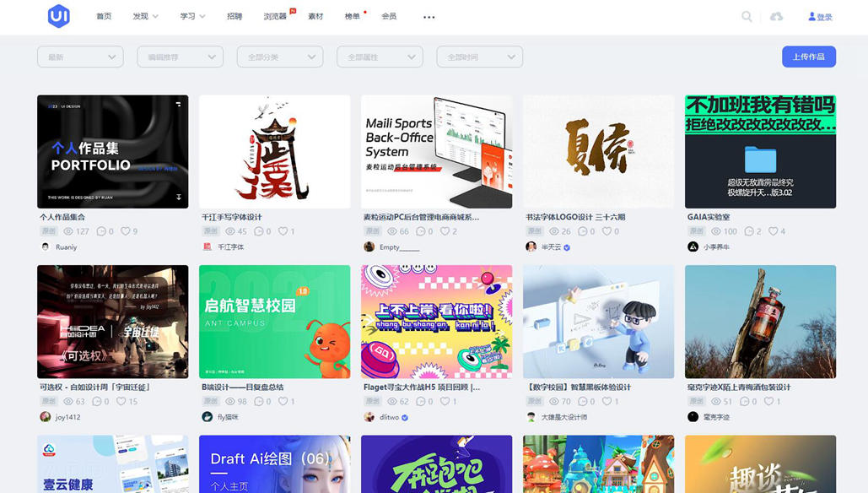The height and width of the screenshot is (493, 868).
Task: Open the three-dots more menu
Action: tap(429, 17)
